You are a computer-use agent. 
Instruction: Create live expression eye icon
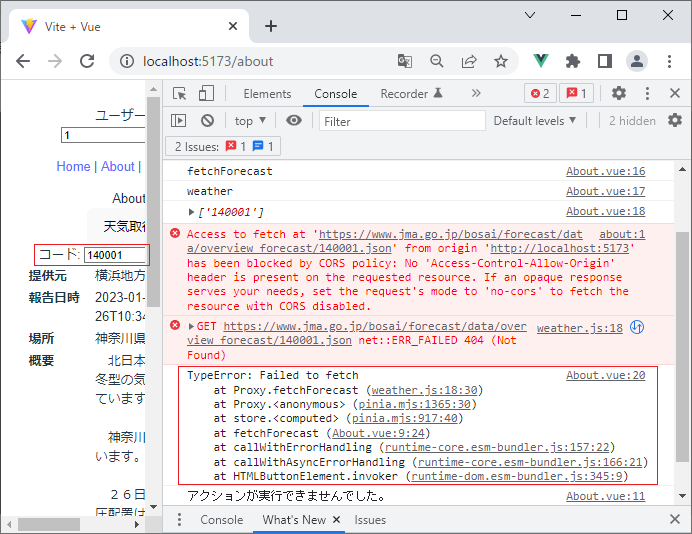pyautogui.click(x=293, y=120)
